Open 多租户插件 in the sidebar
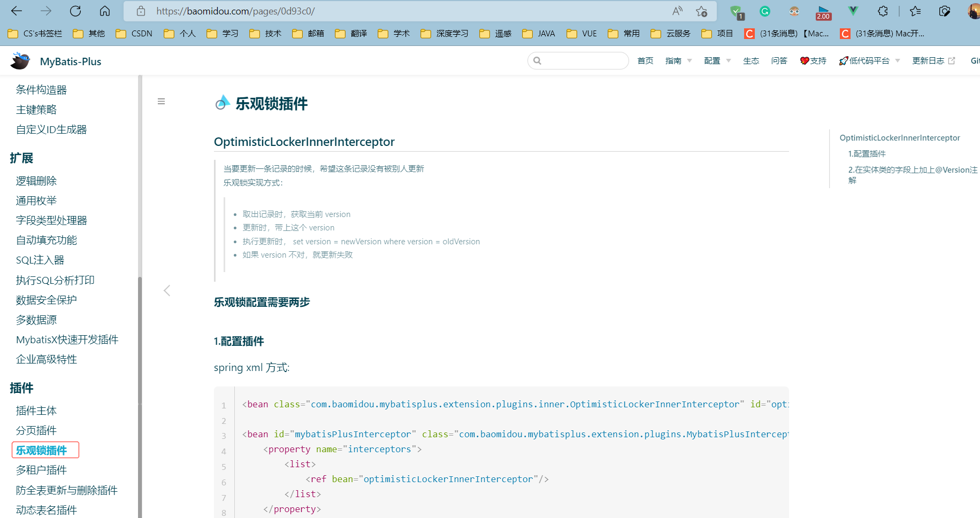This screenshot has width=980, height=518. pyautogui.click(x=41, y=470)
